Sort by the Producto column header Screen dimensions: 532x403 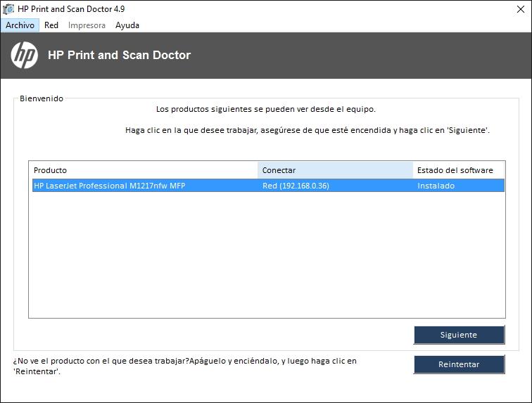[145, 170]
